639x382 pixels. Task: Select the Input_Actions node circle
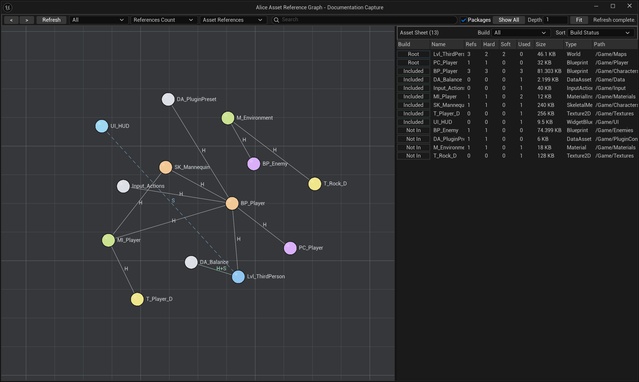[x=123, y=186]
